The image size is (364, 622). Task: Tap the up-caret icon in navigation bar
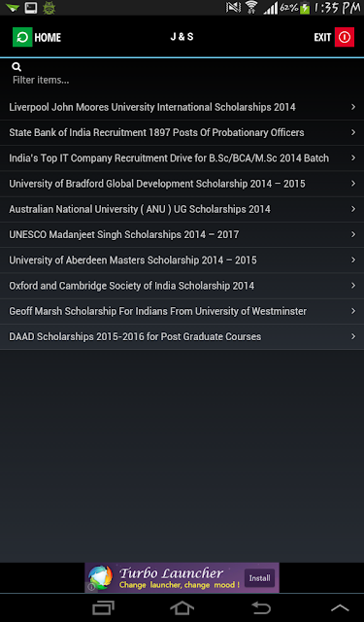(340, 608)
